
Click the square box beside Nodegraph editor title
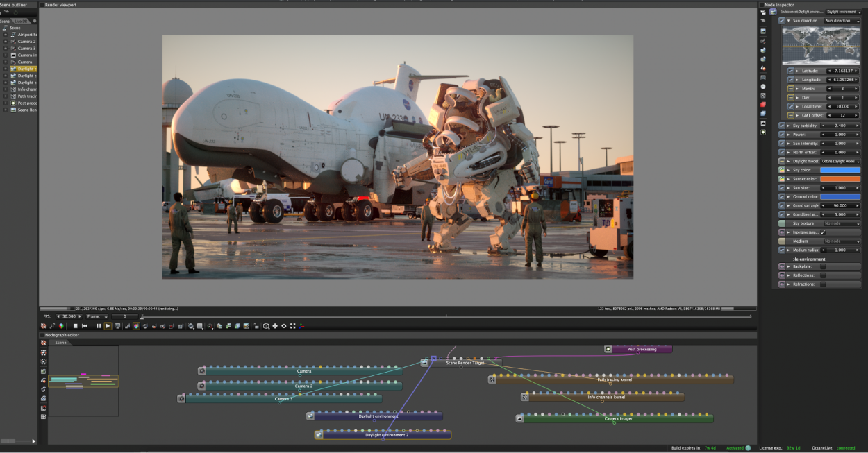click(42, 335)
